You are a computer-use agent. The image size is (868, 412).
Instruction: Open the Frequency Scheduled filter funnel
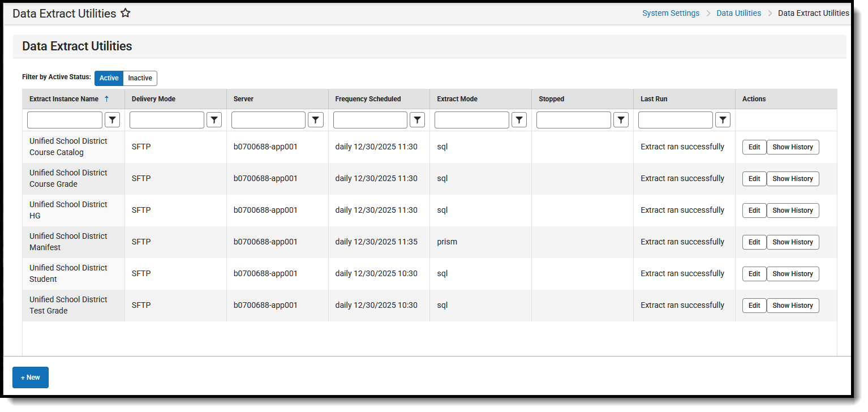tap(417, 119)
